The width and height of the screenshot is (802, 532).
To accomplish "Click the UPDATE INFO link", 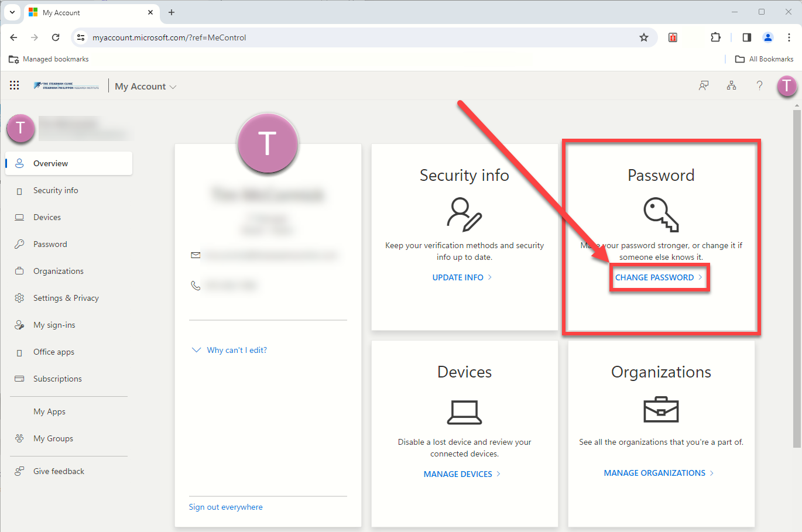I will click(462, 277).
